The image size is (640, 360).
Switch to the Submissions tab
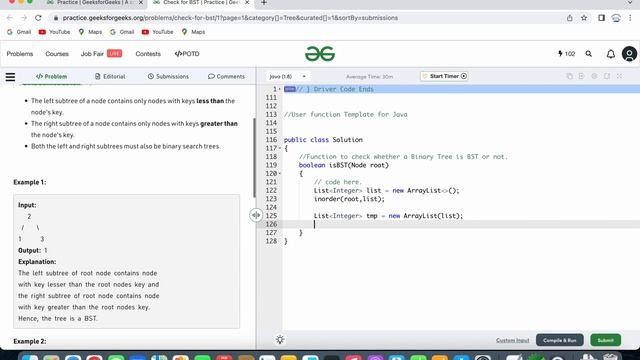click(168, 77)
